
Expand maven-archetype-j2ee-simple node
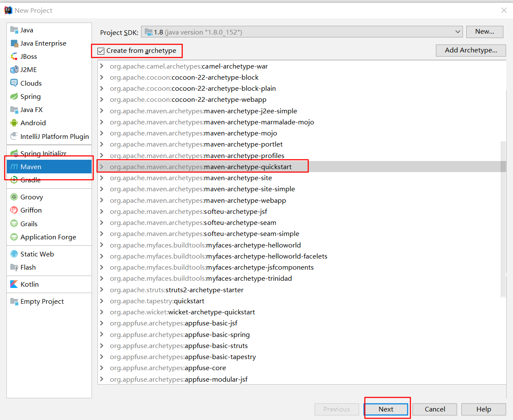[x=102, y=111]
